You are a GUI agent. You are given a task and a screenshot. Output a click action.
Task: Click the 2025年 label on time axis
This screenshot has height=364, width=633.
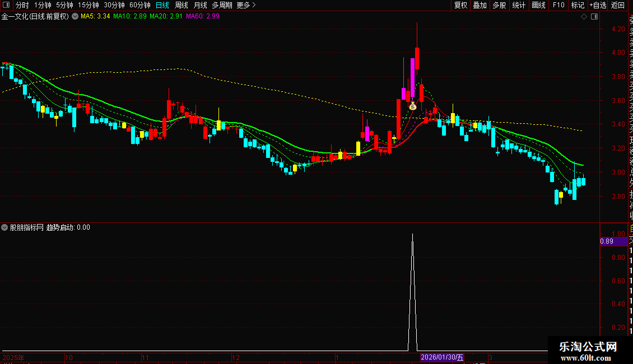point(13,357)
